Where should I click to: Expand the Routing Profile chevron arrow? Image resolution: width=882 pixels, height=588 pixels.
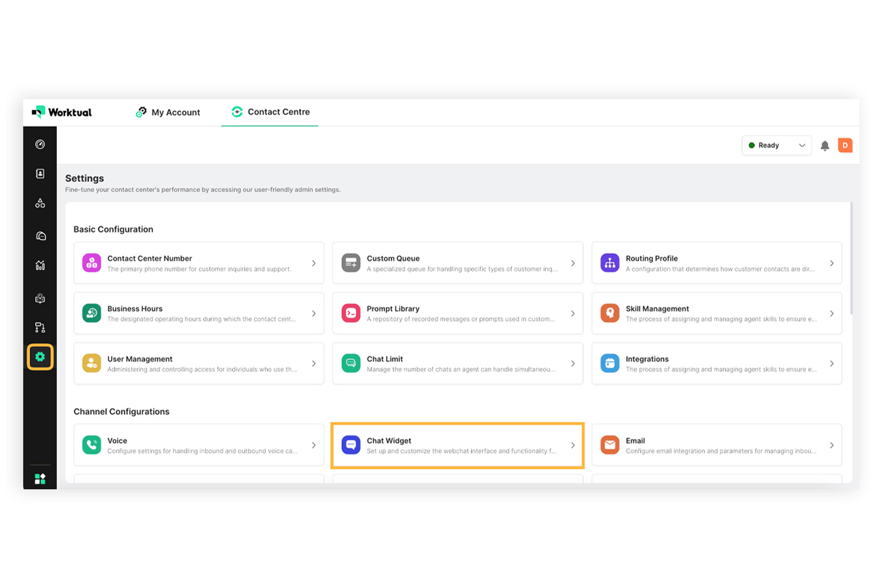point(831,263)
